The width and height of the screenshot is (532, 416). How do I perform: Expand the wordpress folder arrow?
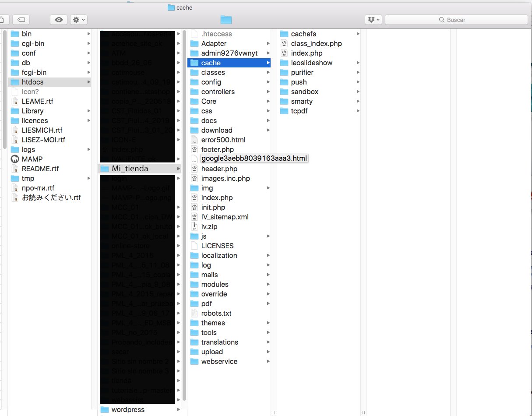click(x=178, y=409)
